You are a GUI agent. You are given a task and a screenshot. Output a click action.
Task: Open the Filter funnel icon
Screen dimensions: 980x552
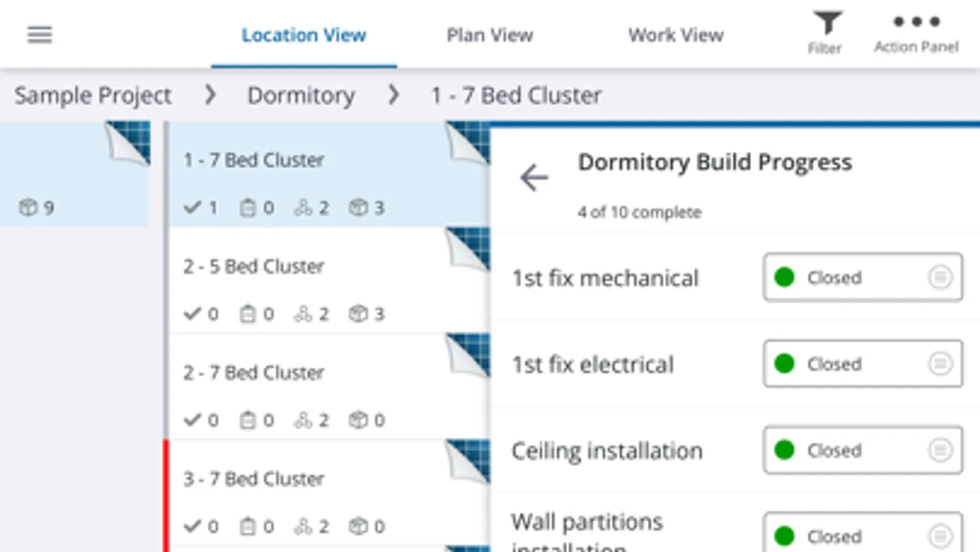826,25
